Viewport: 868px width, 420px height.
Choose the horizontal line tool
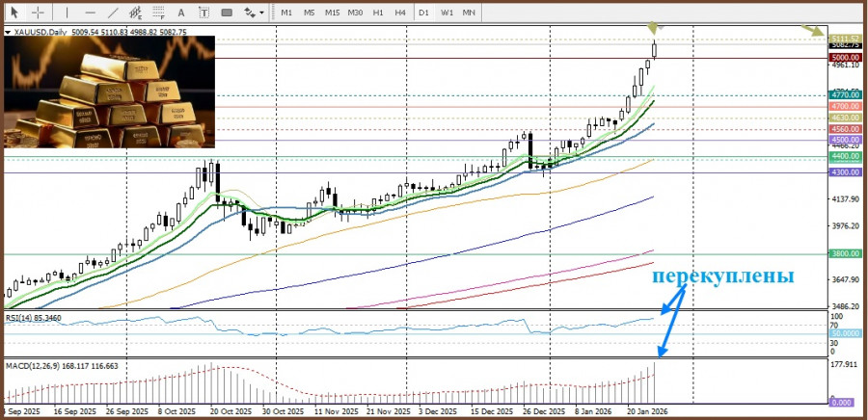(x=90, y=13)
